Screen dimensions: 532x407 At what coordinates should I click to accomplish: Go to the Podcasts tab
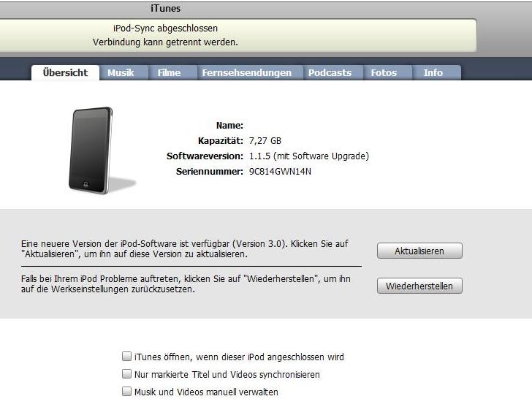pyautogui.click(x=333, y=72)
